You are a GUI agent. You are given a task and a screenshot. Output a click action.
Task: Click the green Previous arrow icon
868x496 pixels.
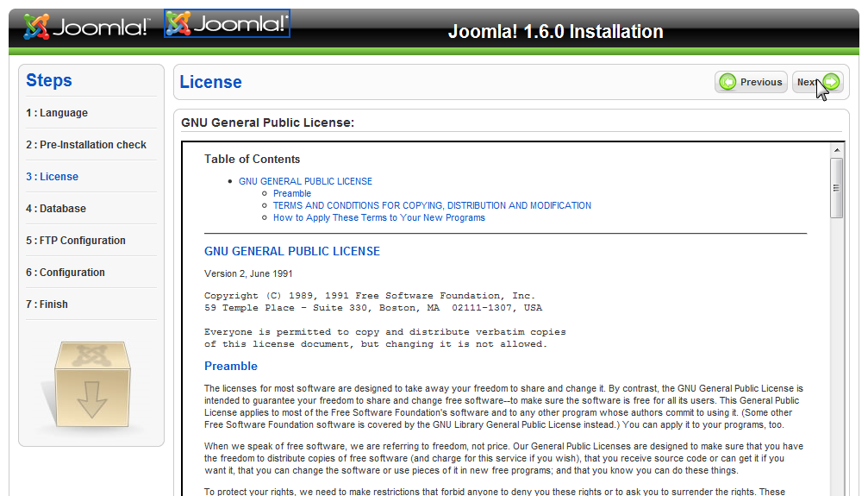click(x=727, y=82)
